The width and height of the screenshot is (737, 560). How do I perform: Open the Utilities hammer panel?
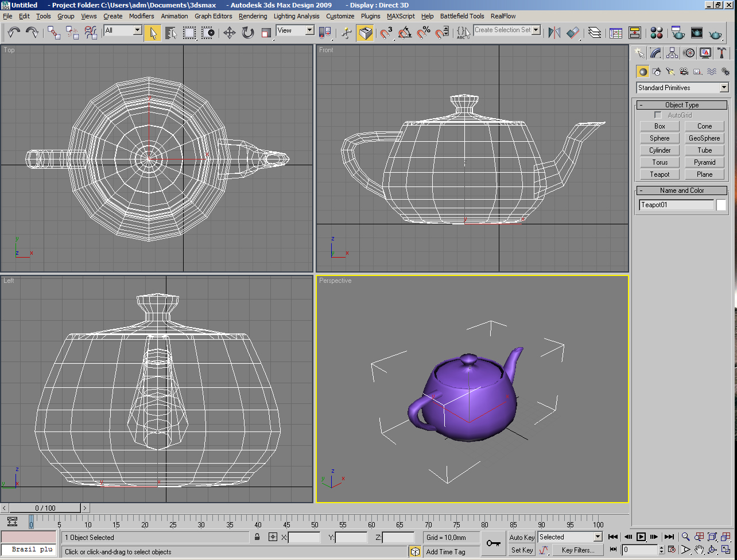point(722,53)
